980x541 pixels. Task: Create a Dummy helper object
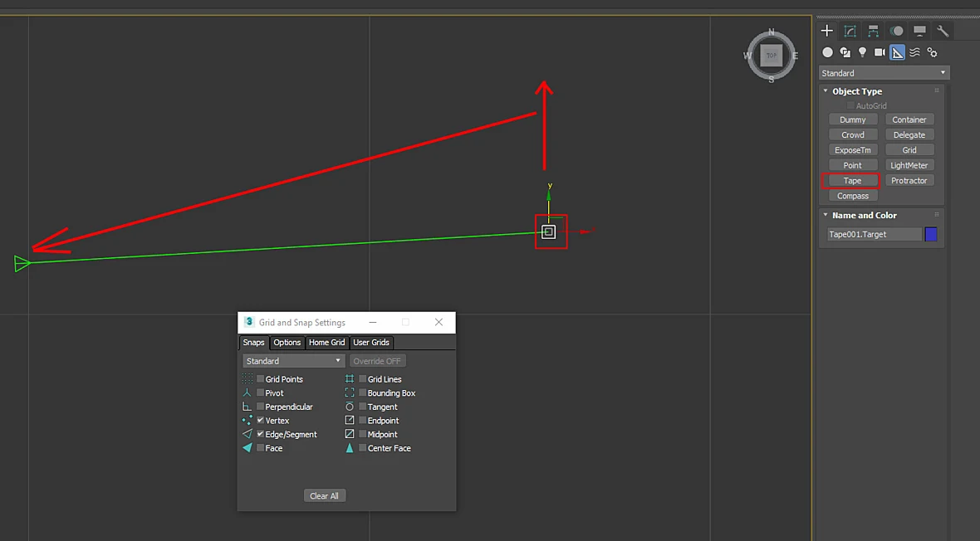(x=852, y=119)
